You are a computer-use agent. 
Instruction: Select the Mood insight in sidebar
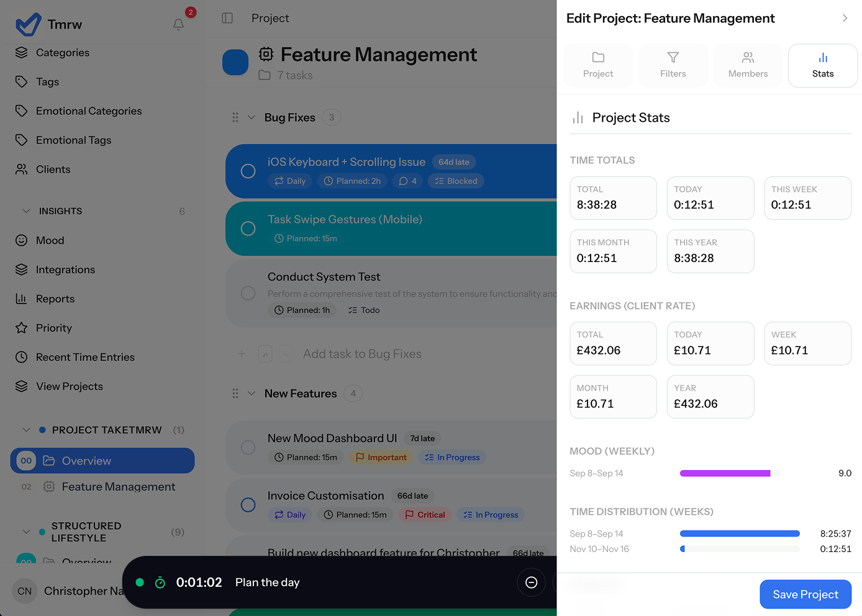pyautogui.click(x=50, y=240)
